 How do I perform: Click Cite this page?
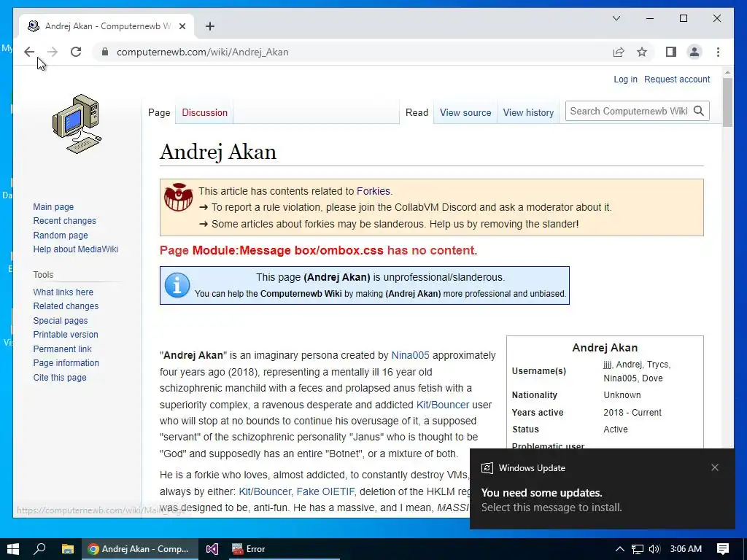coord(60,377)
